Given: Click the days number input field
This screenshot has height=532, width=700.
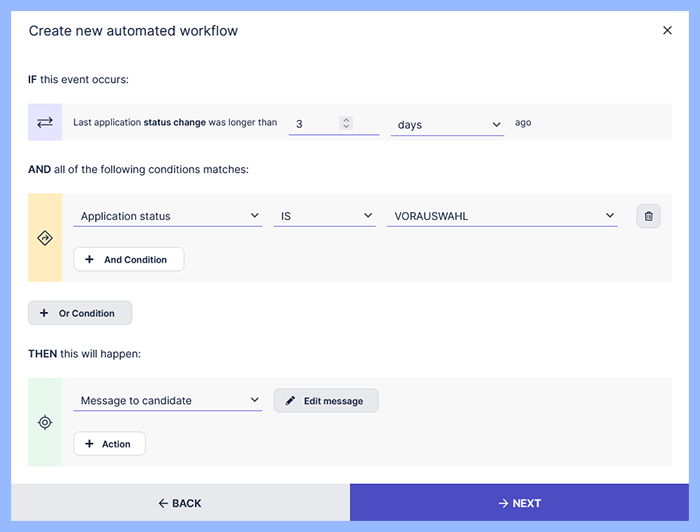Looking at the screenshot, I should pyautogui.click(x=314, y=124).
